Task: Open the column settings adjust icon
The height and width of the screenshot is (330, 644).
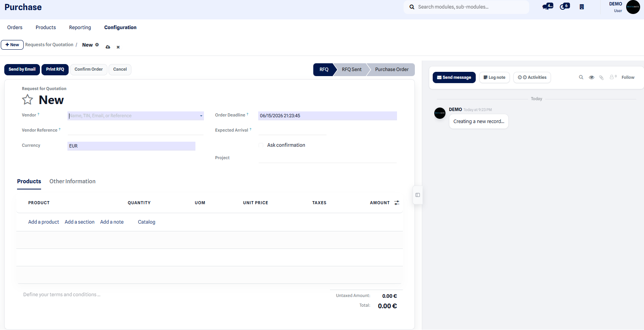Action: [397, 203]
